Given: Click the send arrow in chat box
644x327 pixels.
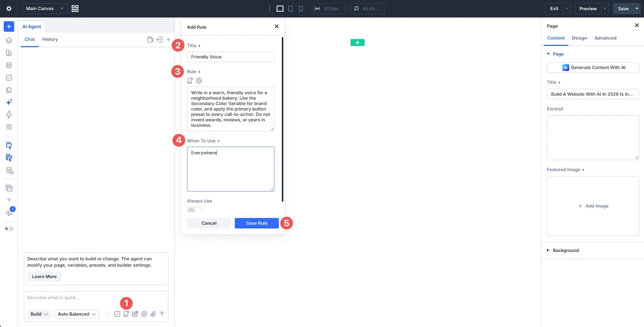Looking at the screenshot, I should coord(162,314).
